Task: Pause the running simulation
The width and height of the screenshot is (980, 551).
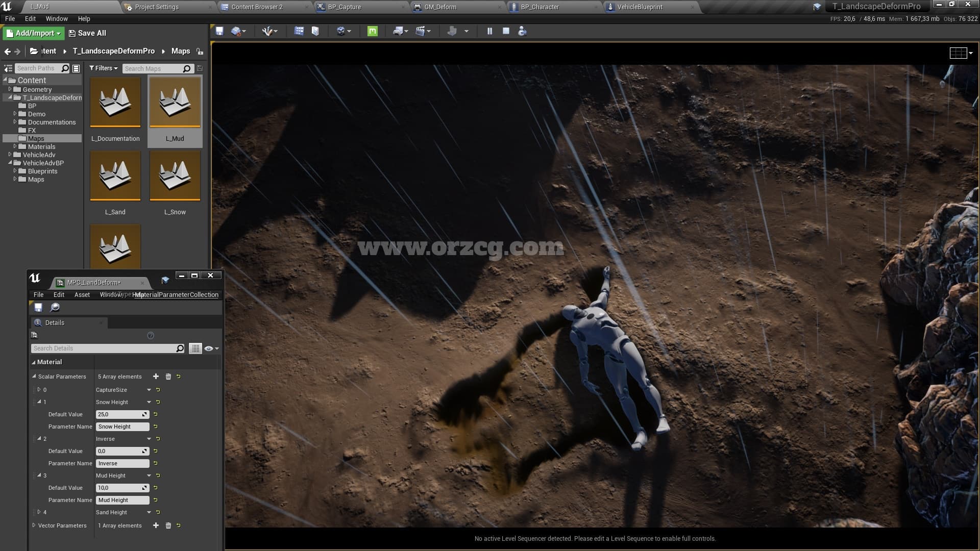Action: point(489,31)
